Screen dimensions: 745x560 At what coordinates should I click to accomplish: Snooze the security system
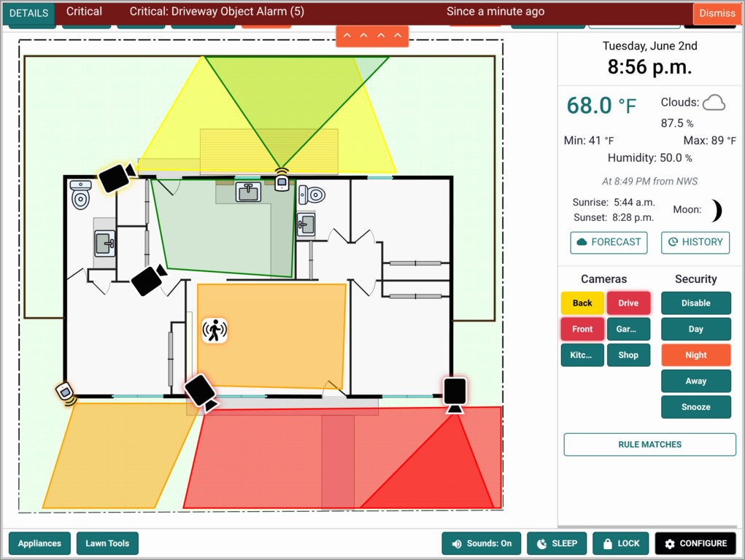tap(695, 407)
